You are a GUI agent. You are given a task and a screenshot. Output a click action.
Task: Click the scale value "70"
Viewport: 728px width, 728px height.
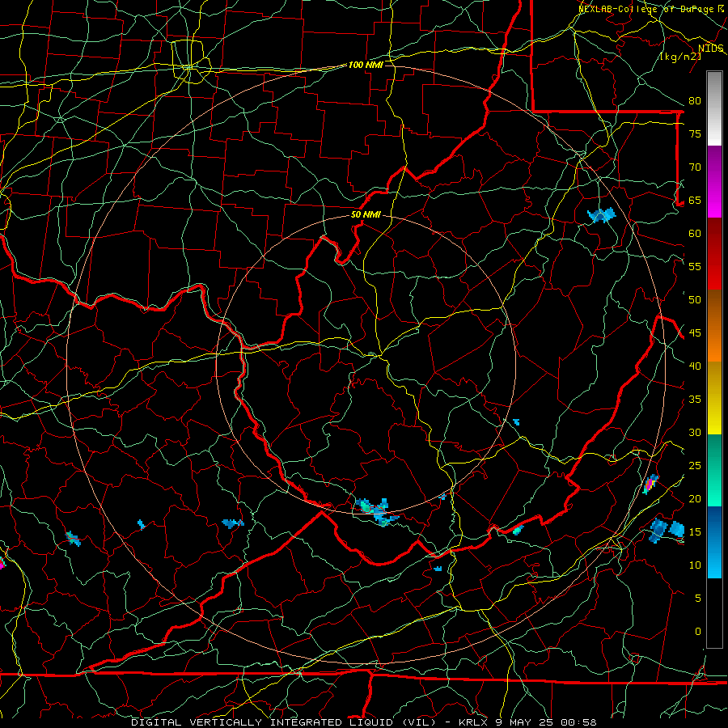[695, 167]
